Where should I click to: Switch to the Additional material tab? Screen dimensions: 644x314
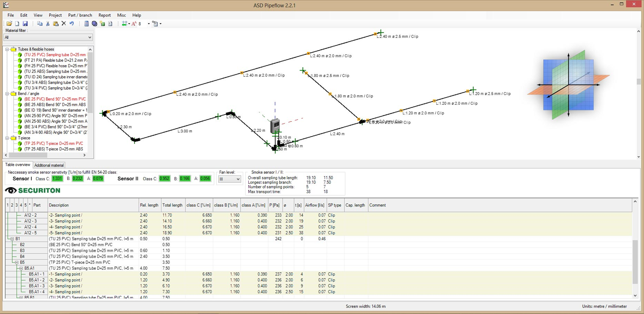(x=49, y=165)
